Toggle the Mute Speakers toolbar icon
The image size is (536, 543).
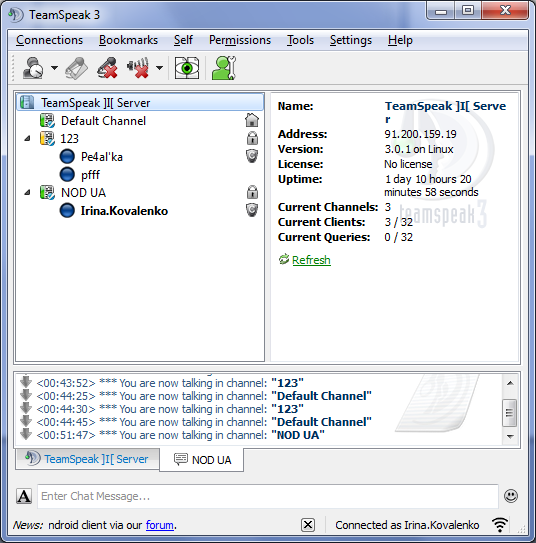[x=138, y=68]
